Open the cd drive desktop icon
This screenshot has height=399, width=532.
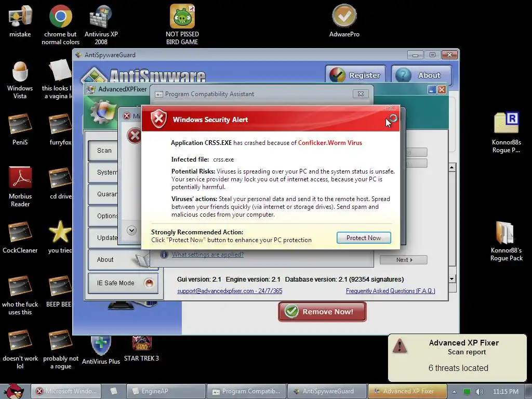coord(60,183)
